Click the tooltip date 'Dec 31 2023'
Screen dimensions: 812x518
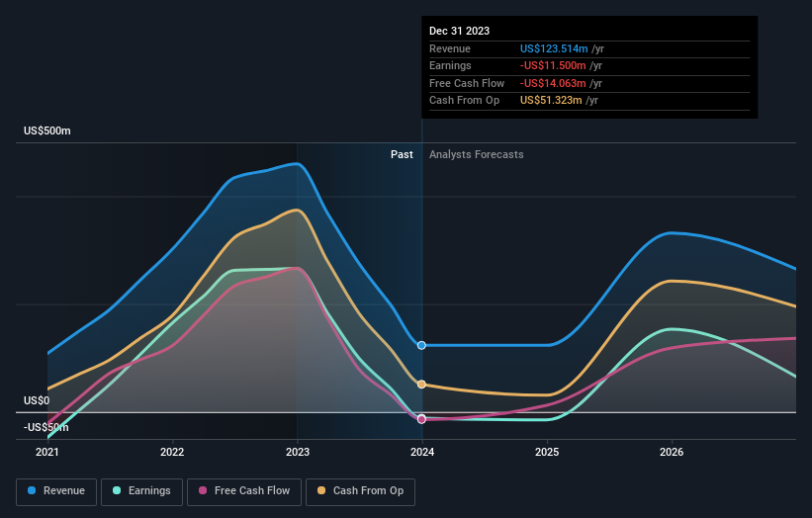click(459, 31)
